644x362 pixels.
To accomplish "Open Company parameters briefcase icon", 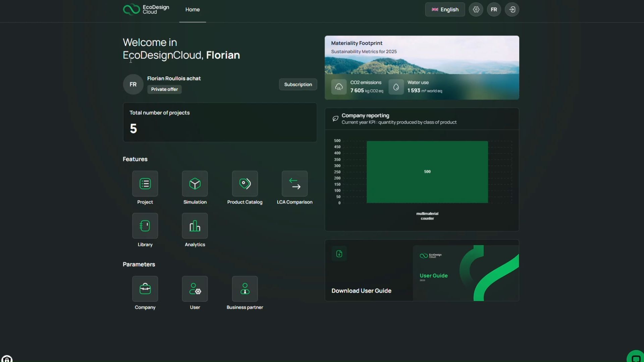I will 145,289.
